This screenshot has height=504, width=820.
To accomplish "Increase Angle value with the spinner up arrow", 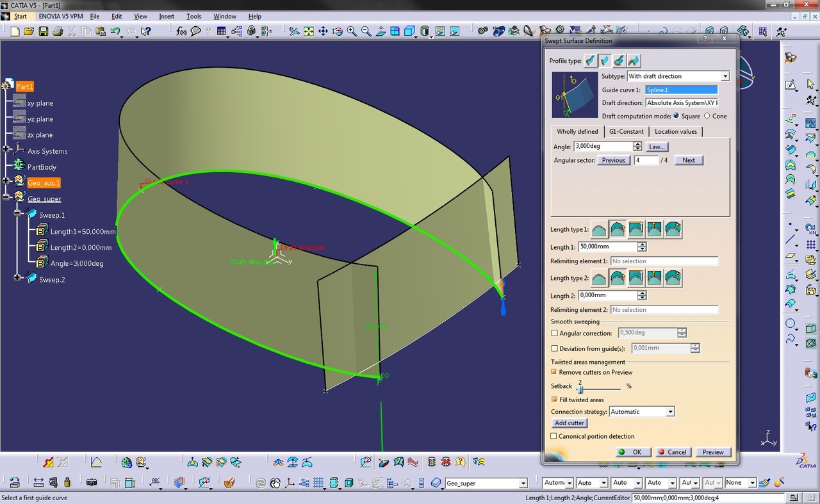I will (637, 144).
